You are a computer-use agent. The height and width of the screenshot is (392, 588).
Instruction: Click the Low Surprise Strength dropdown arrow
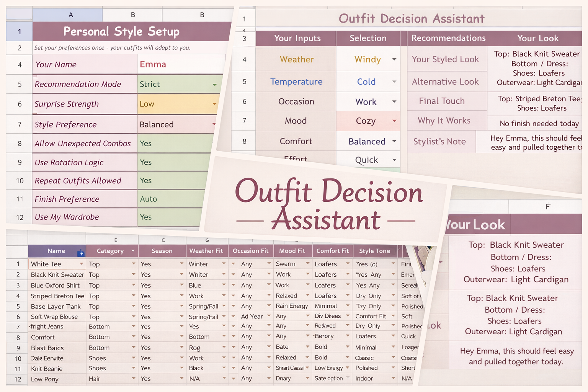point(214,104)
